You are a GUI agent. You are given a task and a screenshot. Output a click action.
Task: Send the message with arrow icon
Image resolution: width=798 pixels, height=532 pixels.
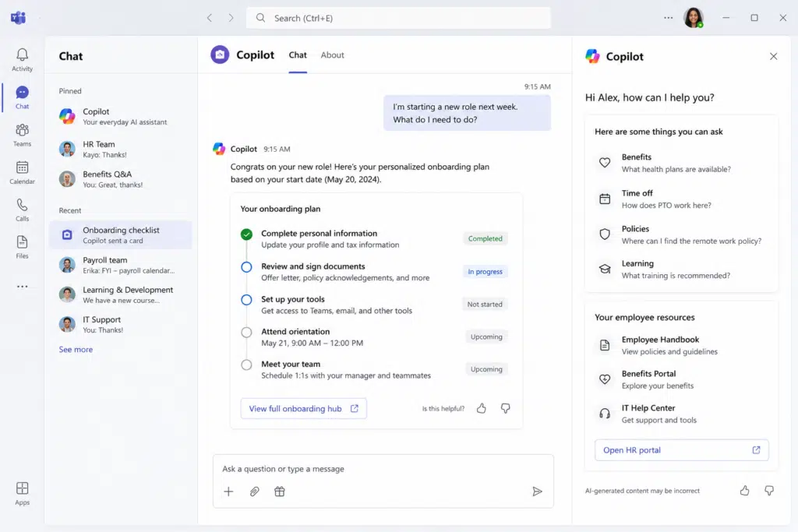coord(537,491)
